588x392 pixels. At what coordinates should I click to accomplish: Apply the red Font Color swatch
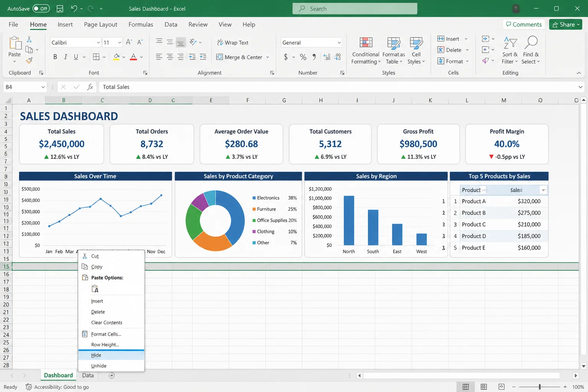point(133,57)
